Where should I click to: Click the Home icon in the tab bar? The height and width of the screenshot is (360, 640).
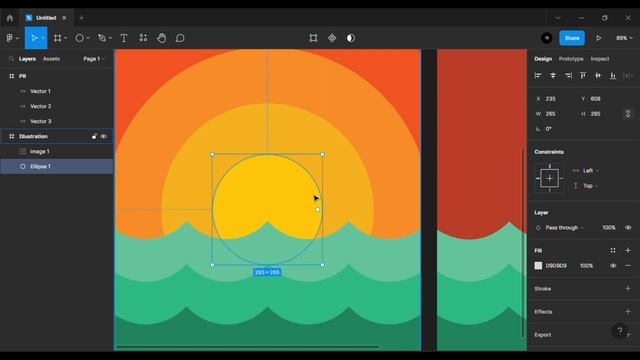tap(10, 18)
